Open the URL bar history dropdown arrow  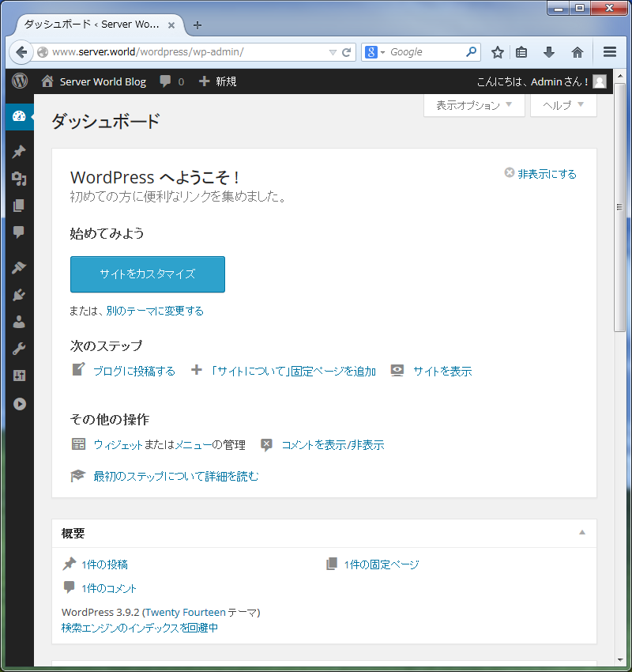tap(333, 52)
